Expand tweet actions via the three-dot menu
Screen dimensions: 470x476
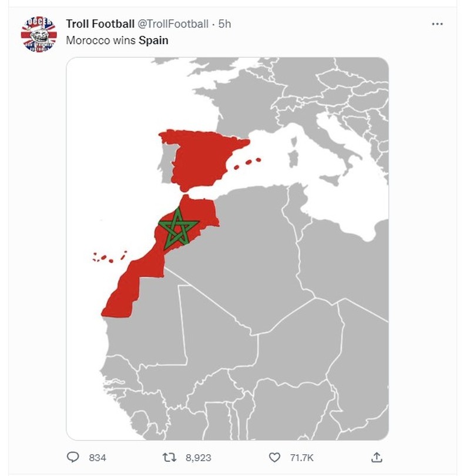coord(436,23)
